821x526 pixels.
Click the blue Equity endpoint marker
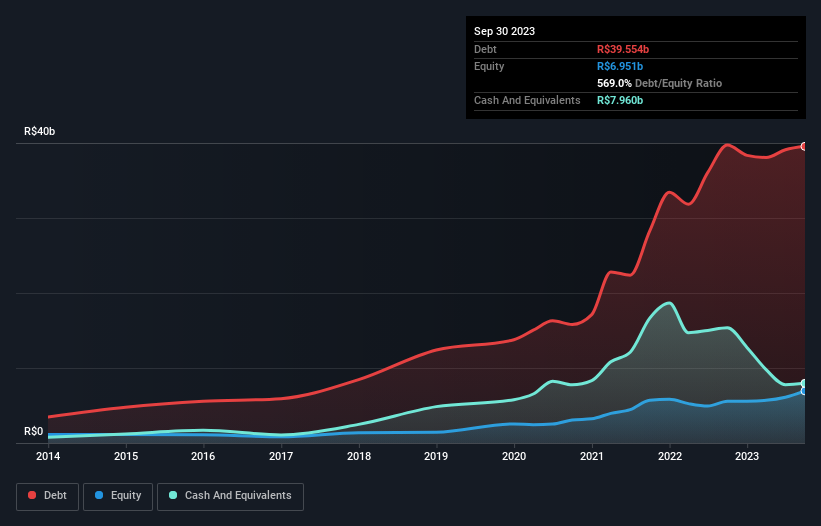(804, 391)
